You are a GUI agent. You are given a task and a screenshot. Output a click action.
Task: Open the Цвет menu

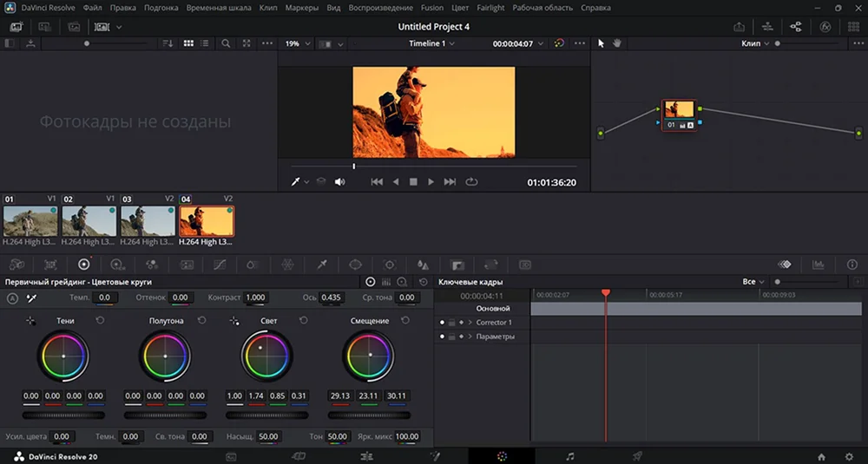pyautogui.click(x=460, y=8)
